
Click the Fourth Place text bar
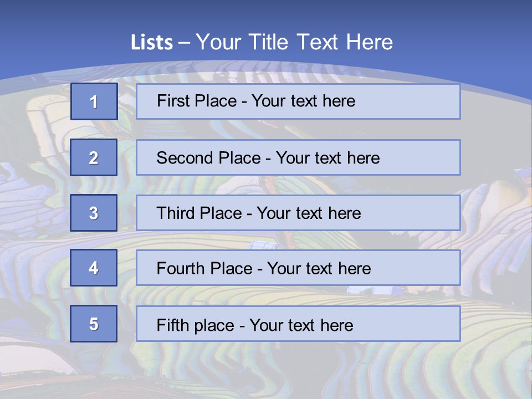298,268
